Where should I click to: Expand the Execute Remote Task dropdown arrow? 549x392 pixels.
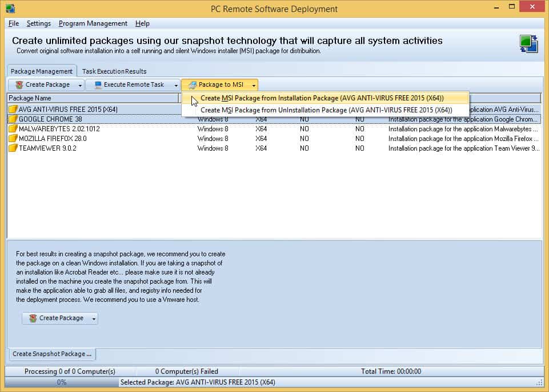point(175,85)
